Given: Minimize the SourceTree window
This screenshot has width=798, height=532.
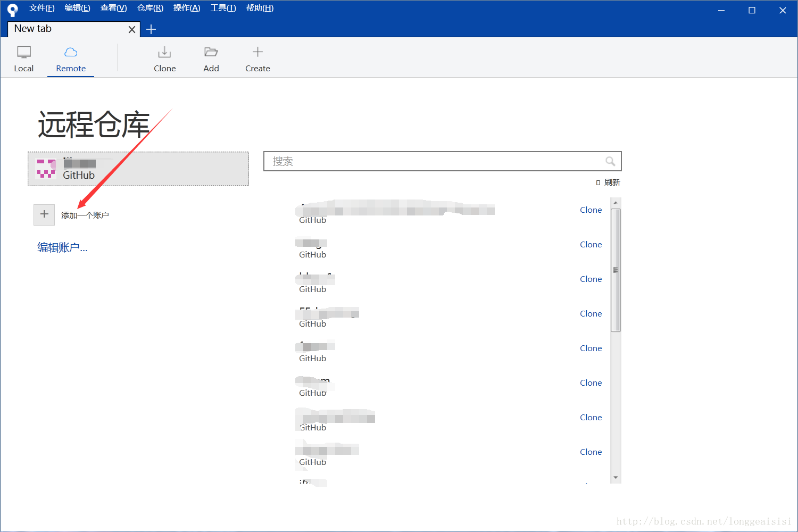Looking at the screenshot, I should (721, 10).
